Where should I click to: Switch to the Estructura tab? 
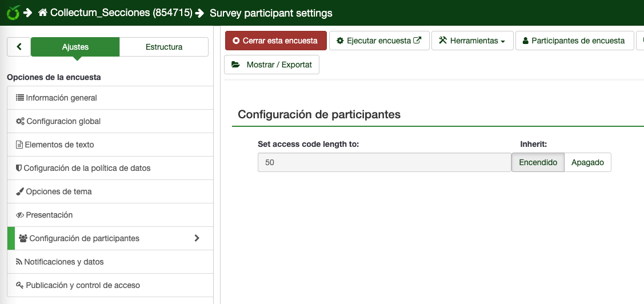tap(164, 47)
